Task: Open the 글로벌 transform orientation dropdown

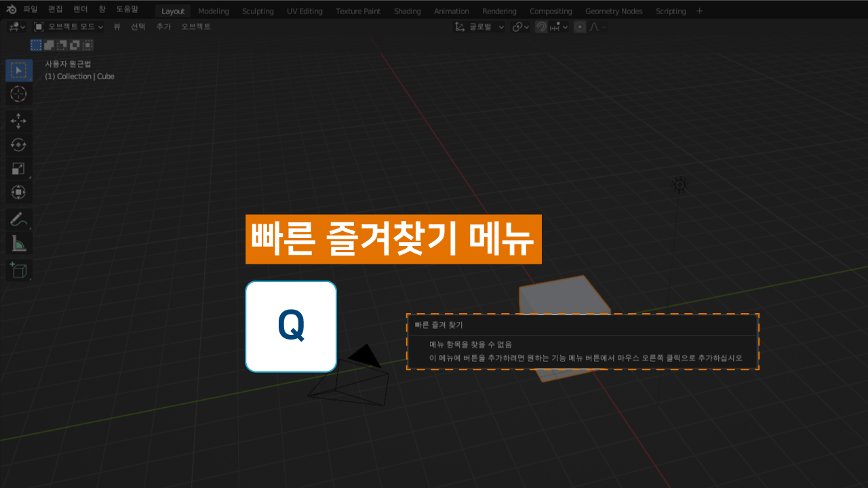Action: (480, 27)
